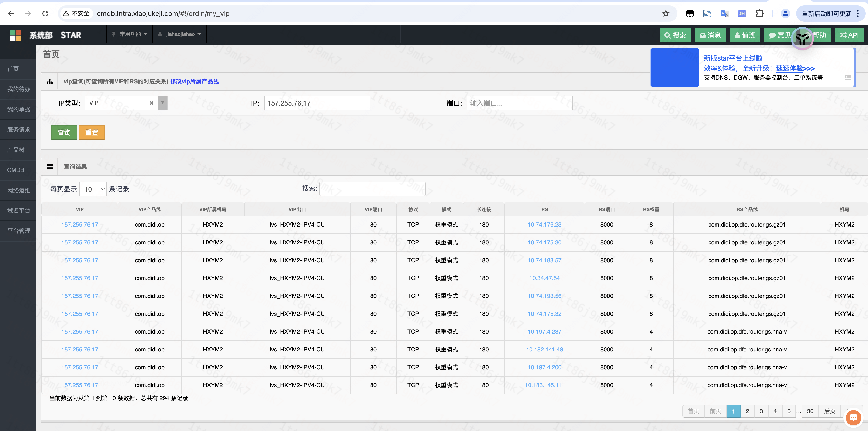The height and width of the screenshot is (431, 868).
Task: Click the 搜索 button in top bar
Action: point(675,35)
